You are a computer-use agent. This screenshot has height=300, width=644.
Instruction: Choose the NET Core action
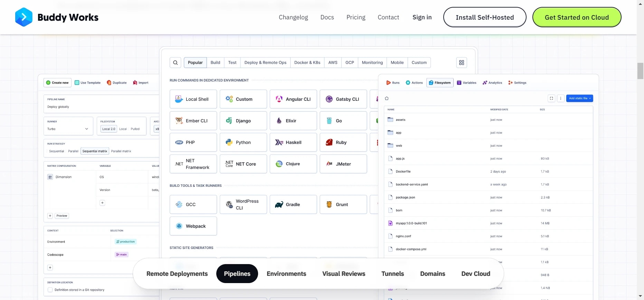[x=243, y=164]
